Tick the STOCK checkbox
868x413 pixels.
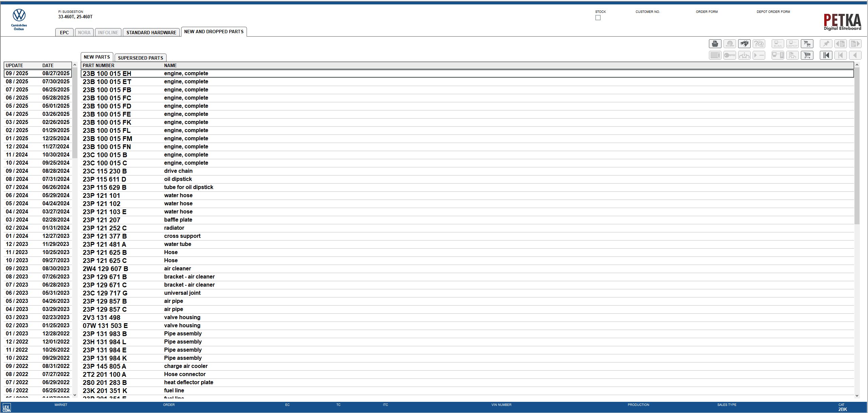pos(598,18)
